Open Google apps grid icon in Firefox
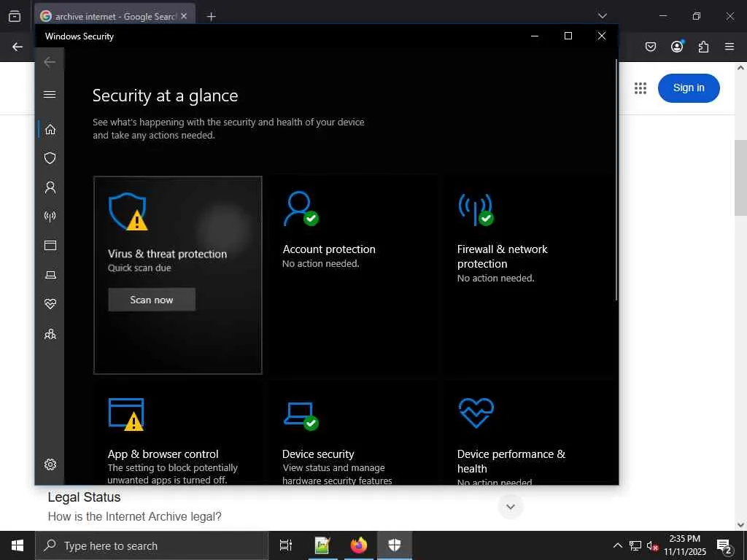Image resolution: width=747 pixels, height=560 pixels. [640, 88]
